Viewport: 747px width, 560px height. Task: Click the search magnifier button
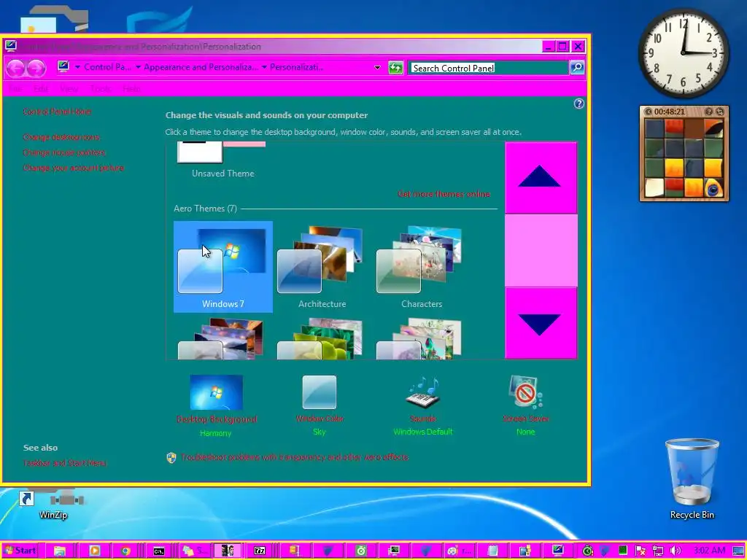point(577,68)
